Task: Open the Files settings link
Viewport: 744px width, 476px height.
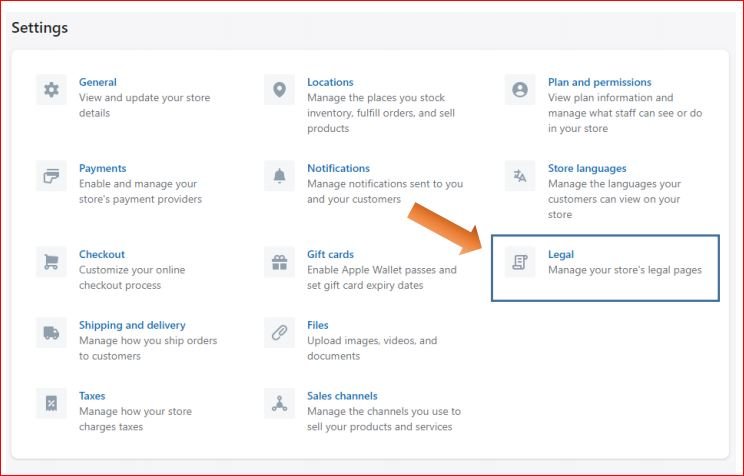Action: click(317, 325)
